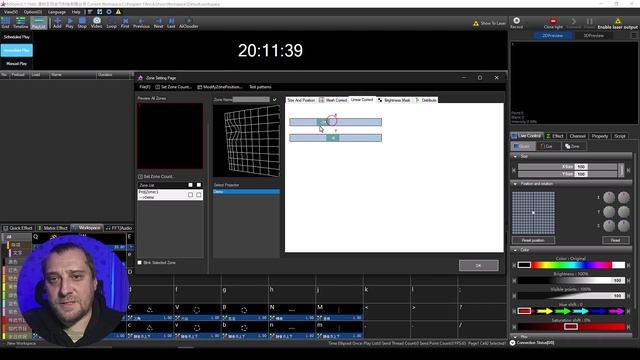Click OK in Zone Setting Page
Viewport: 640px width, 360px height.
(478, 265)
